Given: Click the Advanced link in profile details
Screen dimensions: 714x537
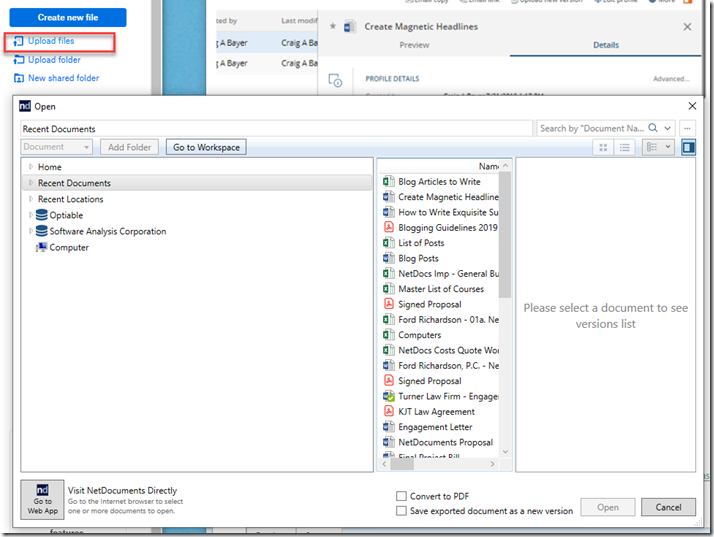Looking at the screenshot, I should coord(671,79).
